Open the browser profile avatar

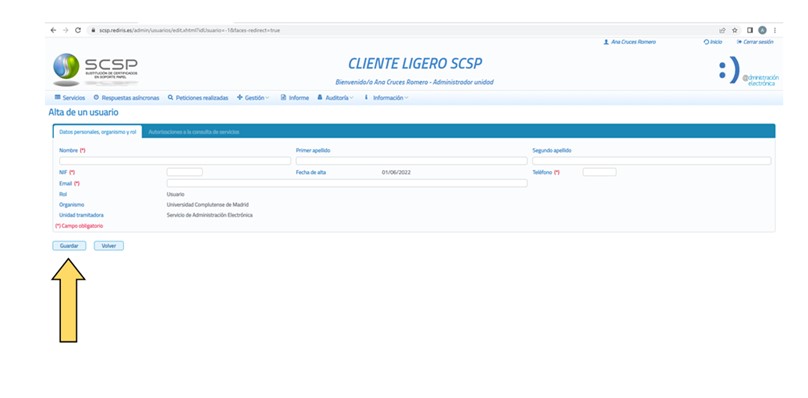pyautogui.click(x=762, y=30)
